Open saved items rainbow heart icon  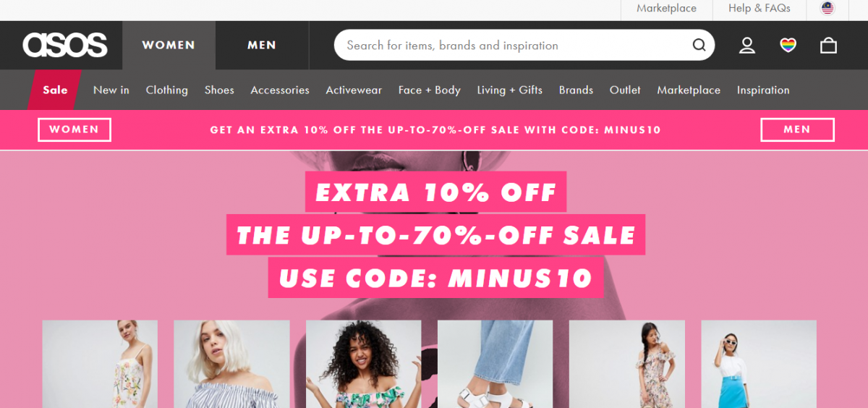tap(788, 46)
